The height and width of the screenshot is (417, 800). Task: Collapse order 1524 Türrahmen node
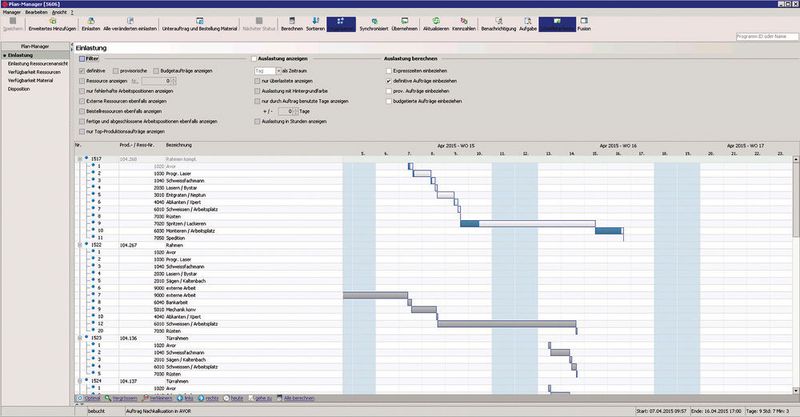pos(80,381)
